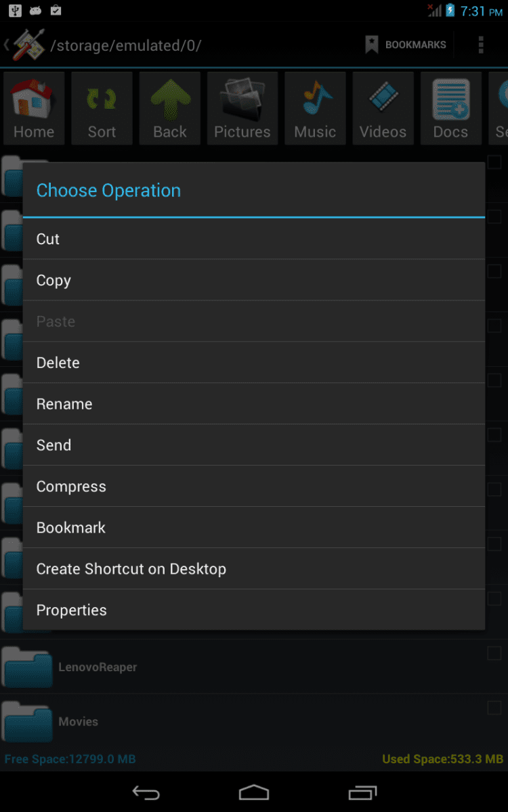Select Rename in the dialog

pos(253,404)
